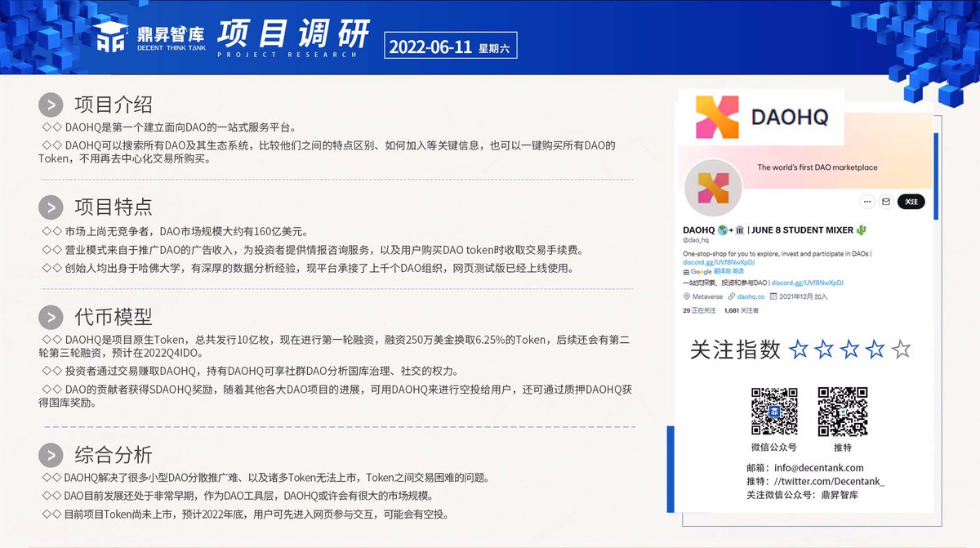Click the 项目特点 heading
The image size is (980, 548).
coord(114,207)
